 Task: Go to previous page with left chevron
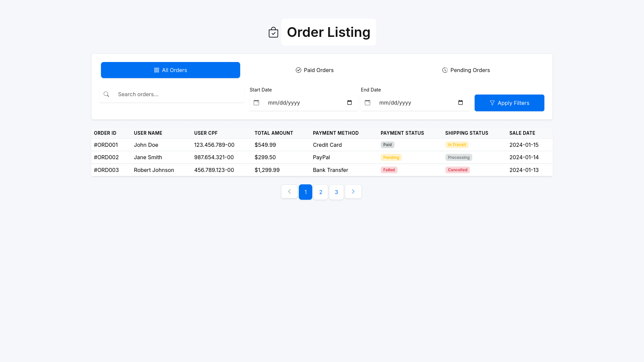point(289,192)
